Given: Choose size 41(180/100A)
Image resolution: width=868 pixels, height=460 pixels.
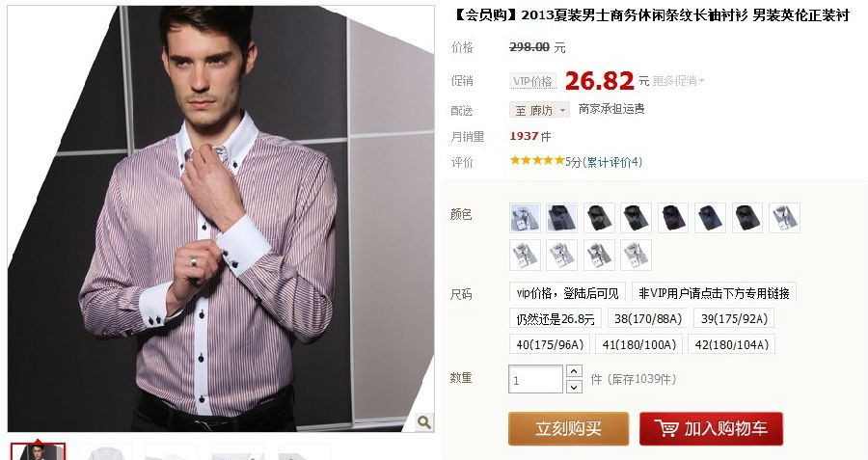Looking at the screenshot, I should tap(638, 344).
